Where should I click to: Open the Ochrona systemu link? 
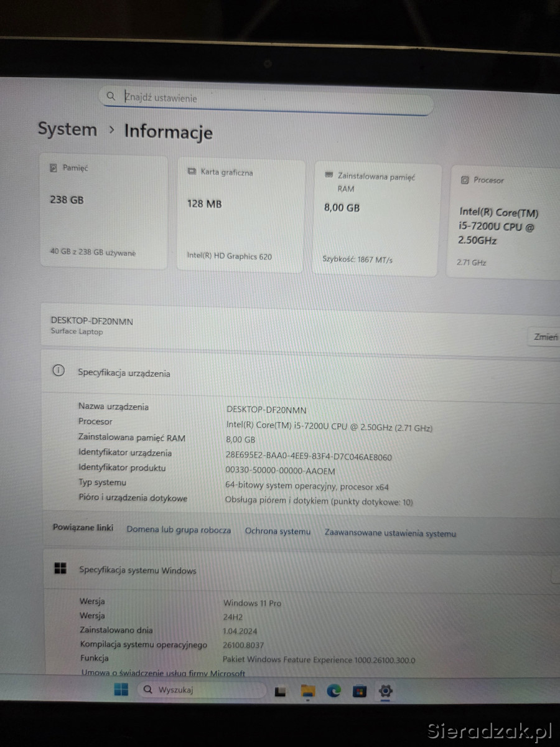click(x=278, y=532)
